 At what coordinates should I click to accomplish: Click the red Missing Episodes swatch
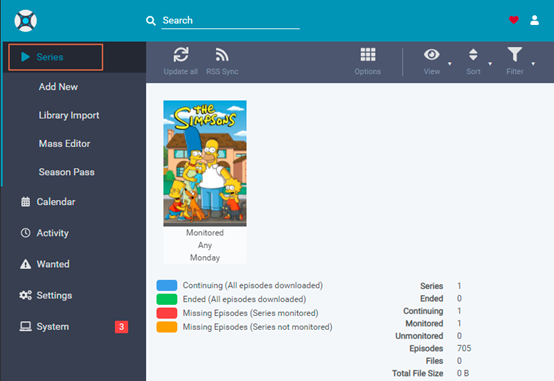[167, 313]
